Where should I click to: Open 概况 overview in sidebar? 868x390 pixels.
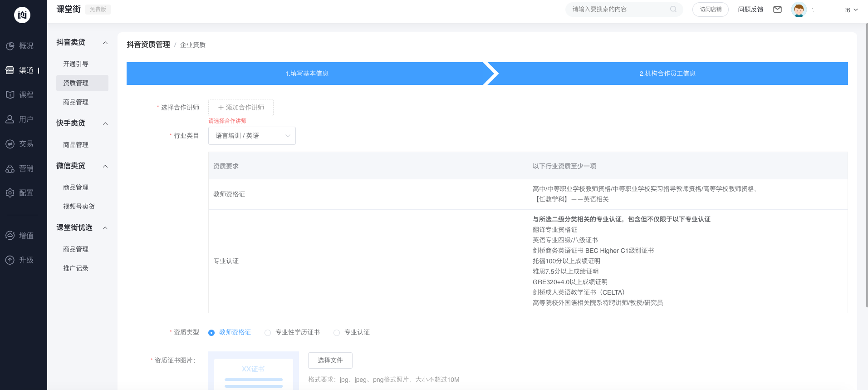click(20, 46)
